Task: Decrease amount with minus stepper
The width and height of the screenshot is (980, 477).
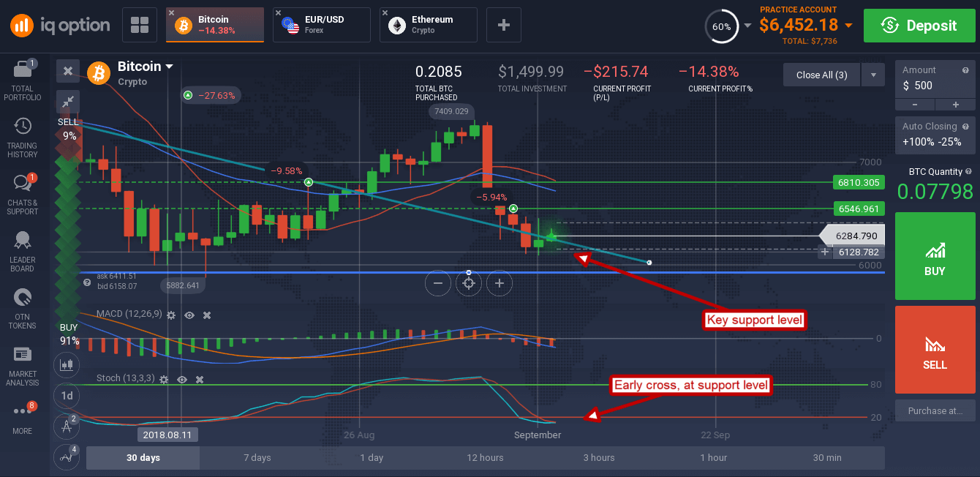Action: click(914, 105)
